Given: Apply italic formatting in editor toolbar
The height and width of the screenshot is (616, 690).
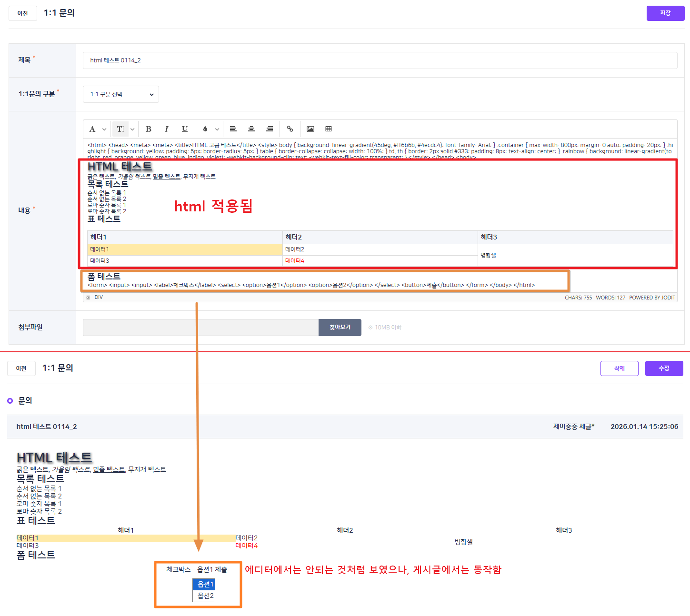Looking at the screenshot, I should [x=167, y=129].
